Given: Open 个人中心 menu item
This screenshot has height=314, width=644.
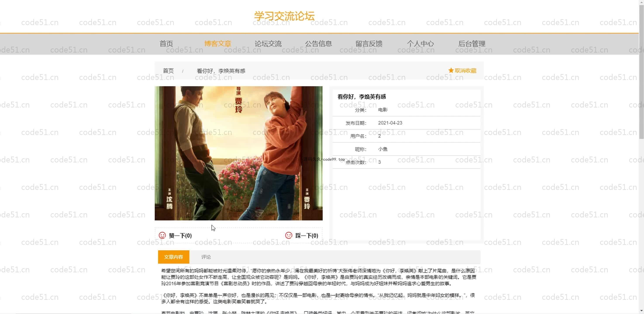Looking at the screenshot, I should (x=420, y=44).
